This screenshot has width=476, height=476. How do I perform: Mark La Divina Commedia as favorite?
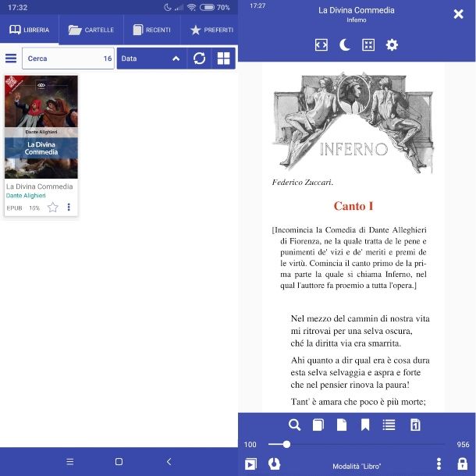[x=53, y=208]
